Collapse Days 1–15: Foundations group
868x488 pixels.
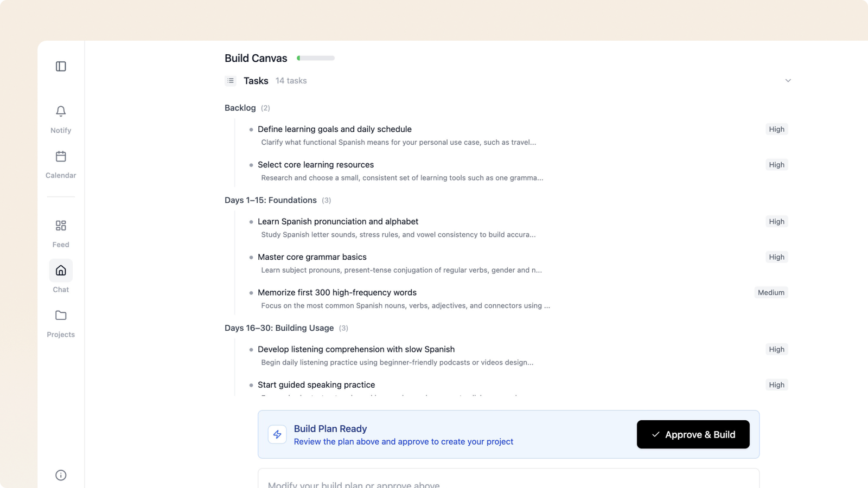tap(278, 200)
